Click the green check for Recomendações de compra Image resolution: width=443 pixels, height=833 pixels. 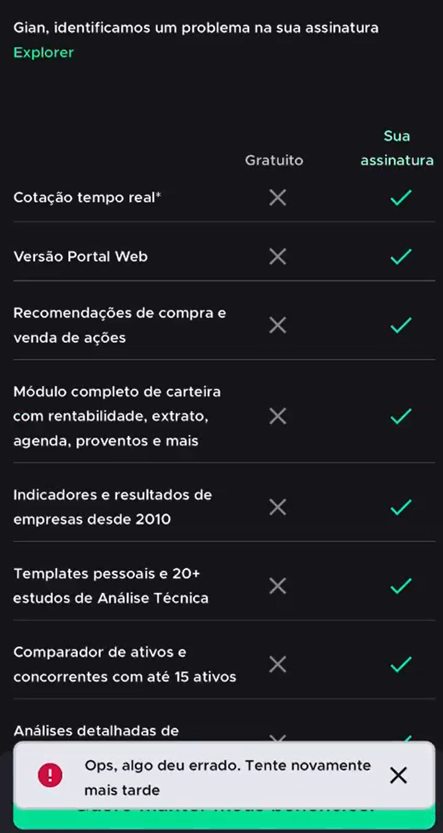click(x=401, y=325)
